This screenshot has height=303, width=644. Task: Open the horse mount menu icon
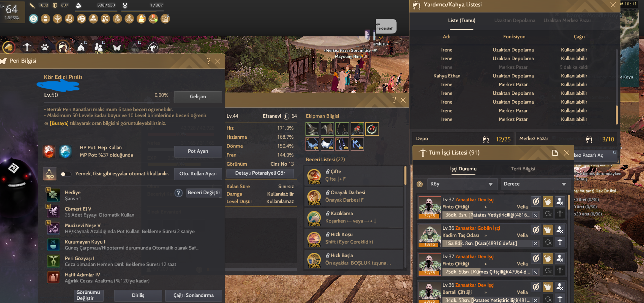click(9, 47)
